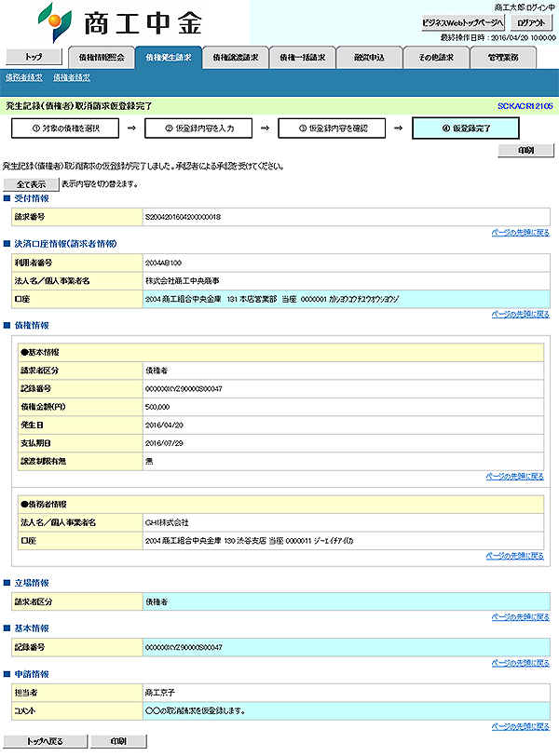Click the 譲渡制限有無 value 無

[149, 462]
